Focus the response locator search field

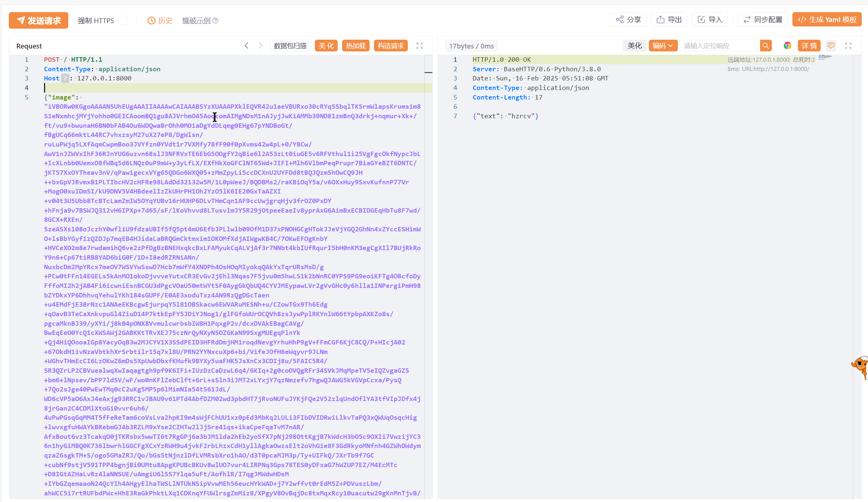pyautogui.click(x=719, y=46)
